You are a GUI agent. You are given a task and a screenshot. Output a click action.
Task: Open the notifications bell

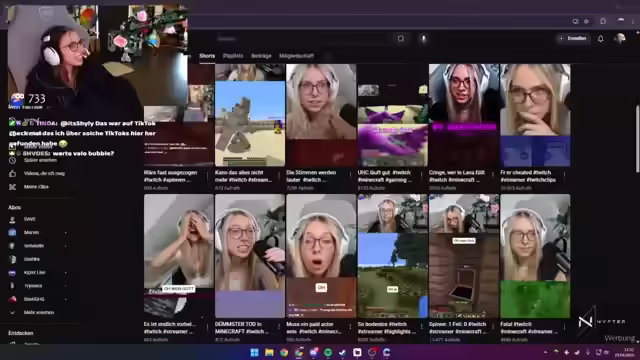(x=600, y=39)
